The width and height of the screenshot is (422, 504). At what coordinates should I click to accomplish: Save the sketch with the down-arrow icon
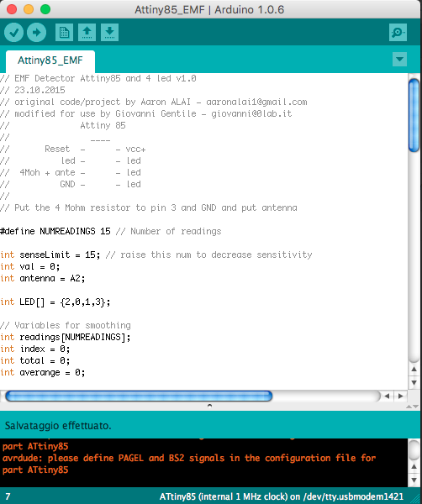tap(109, 32)
